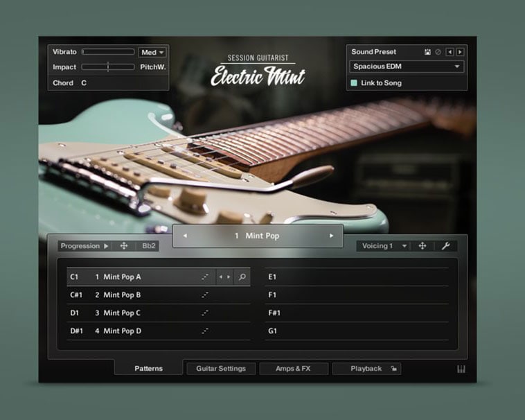Click the reset preset circle icon
The width and height of the screenshot is (525, 420).
point(437,52)
